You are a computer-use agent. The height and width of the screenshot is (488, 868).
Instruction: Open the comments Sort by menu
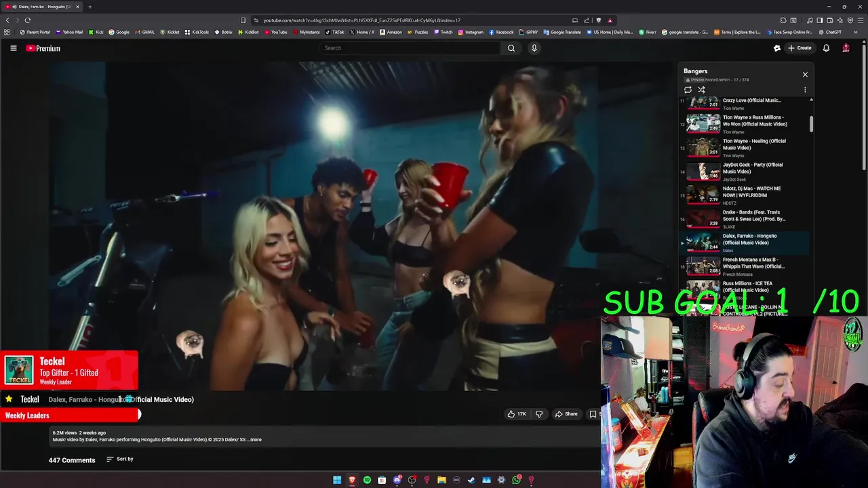pyautogui.click(x=120, y=460)
